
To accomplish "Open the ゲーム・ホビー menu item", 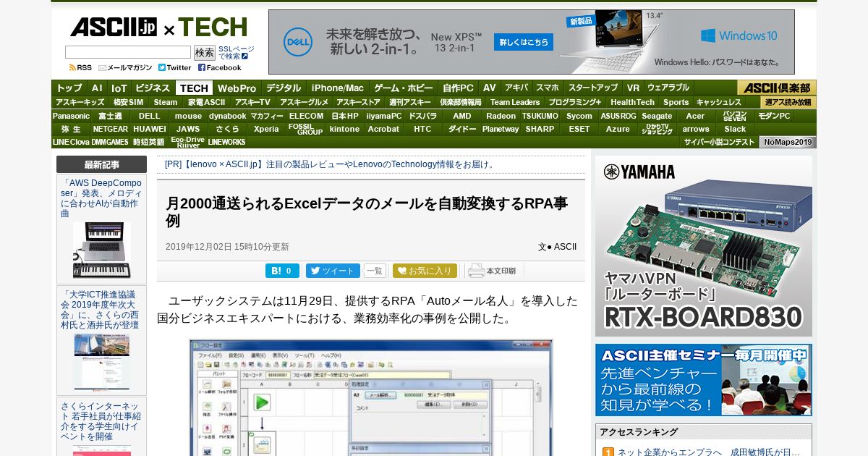I will [403, 88].
